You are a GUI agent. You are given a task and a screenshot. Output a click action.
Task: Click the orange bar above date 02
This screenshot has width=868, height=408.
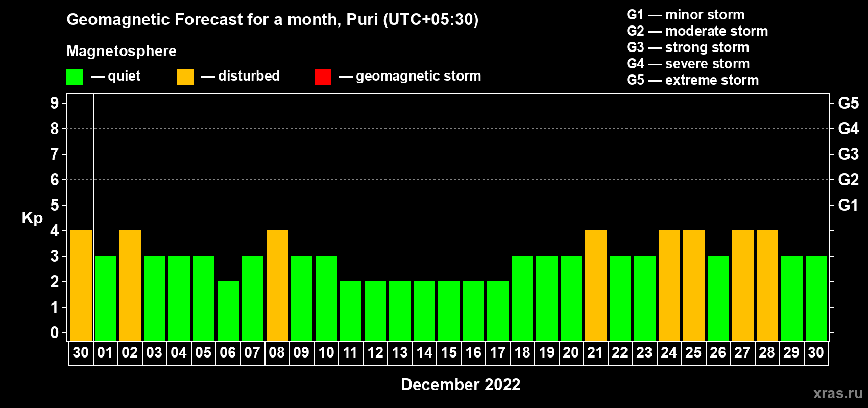pyautogui.click(x=130, y=286)
